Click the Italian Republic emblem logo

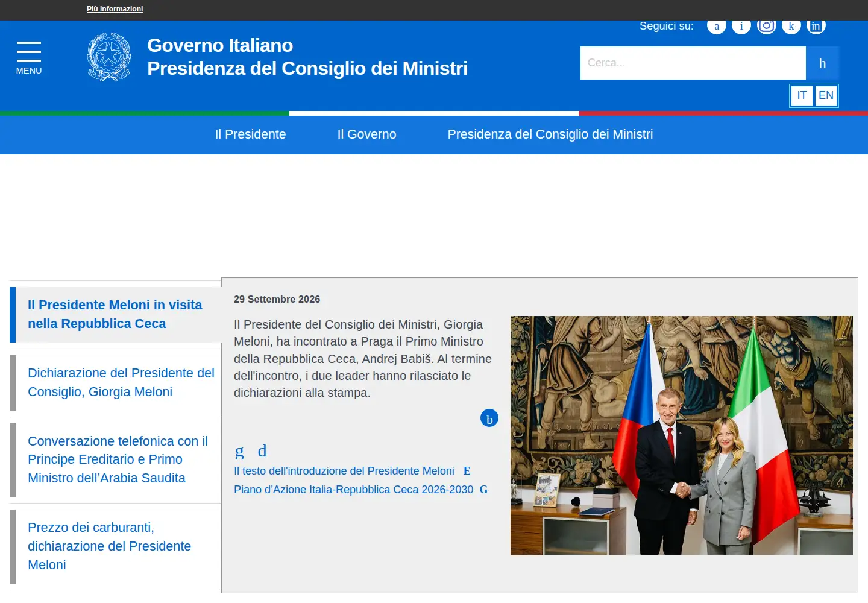(109, 57)
